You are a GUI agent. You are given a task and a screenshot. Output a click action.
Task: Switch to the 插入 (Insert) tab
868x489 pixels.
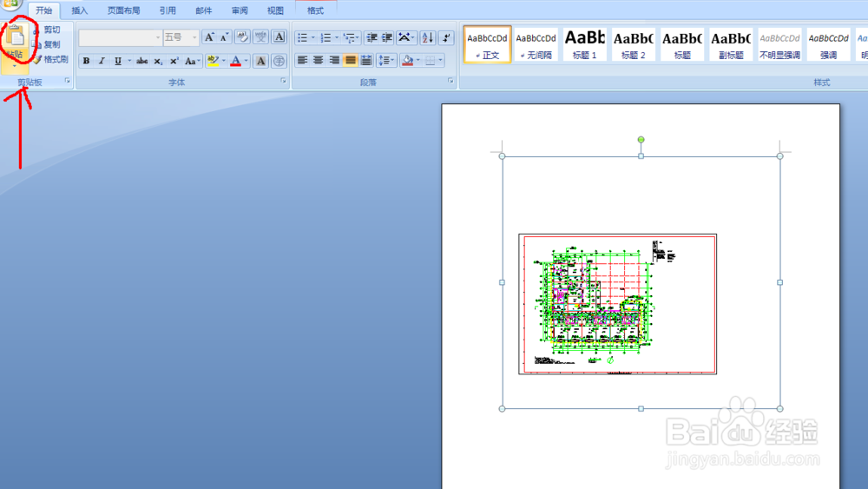pos(79,10)
